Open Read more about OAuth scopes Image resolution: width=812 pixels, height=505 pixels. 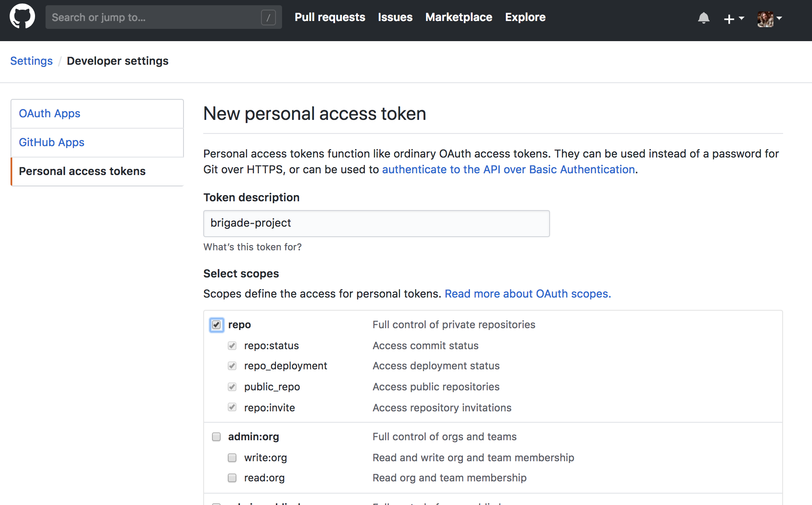528,294
